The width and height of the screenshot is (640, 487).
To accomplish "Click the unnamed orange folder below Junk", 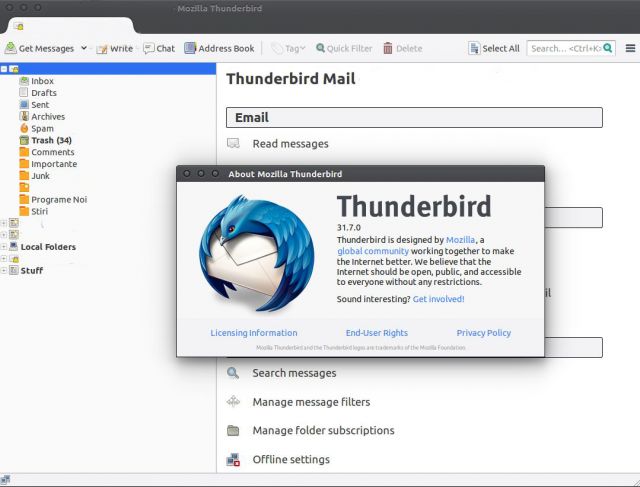I will point(24,187).
